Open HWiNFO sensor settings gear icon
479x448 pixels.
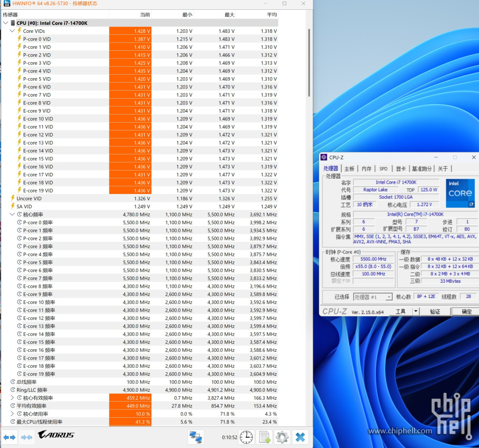[282, 437]
